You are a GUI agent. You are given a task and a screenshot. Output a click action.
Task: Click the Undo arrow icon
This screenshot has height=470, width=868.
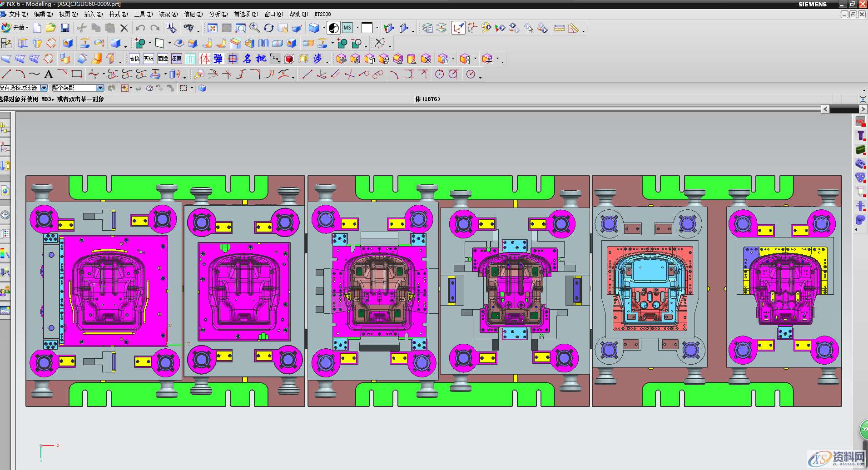pyautogui.click(x=140, y=28)
